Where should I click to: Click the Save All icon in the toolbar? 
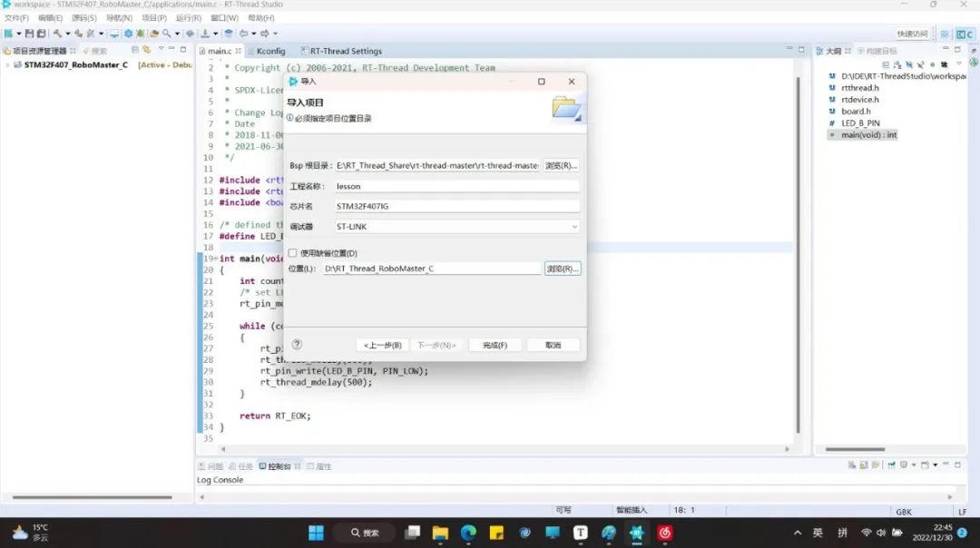point(42,34)
